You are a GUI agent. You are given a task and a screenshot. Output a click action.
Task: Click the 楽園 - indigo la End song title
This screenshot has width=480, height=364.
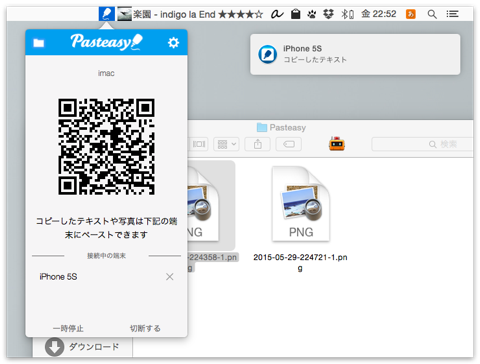[174, 14]
